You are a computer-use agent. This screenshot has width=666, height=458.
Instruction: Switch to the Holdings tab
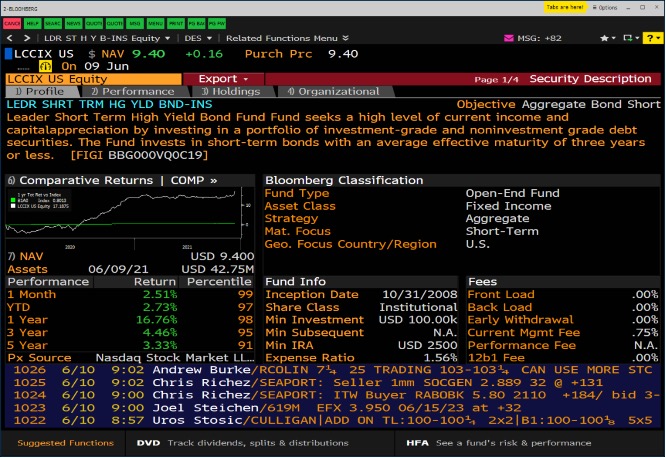click(x=231, y=91)
